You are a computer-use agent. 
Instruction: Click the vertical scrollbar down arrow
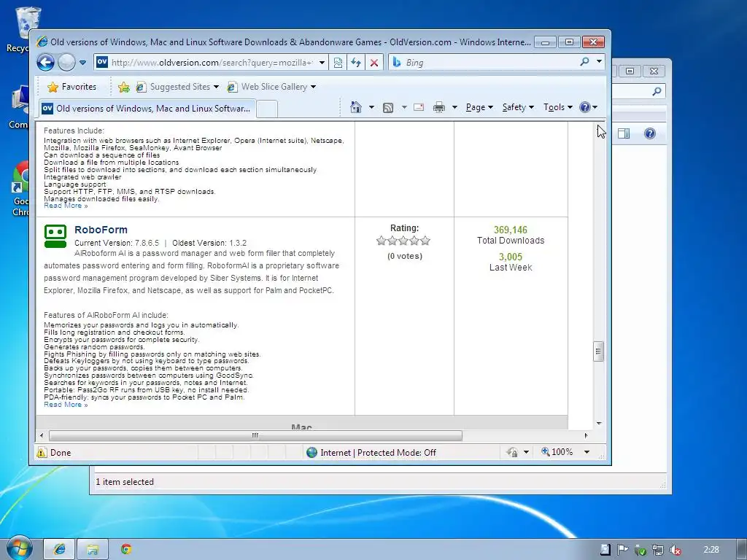[x=599, y=424]
